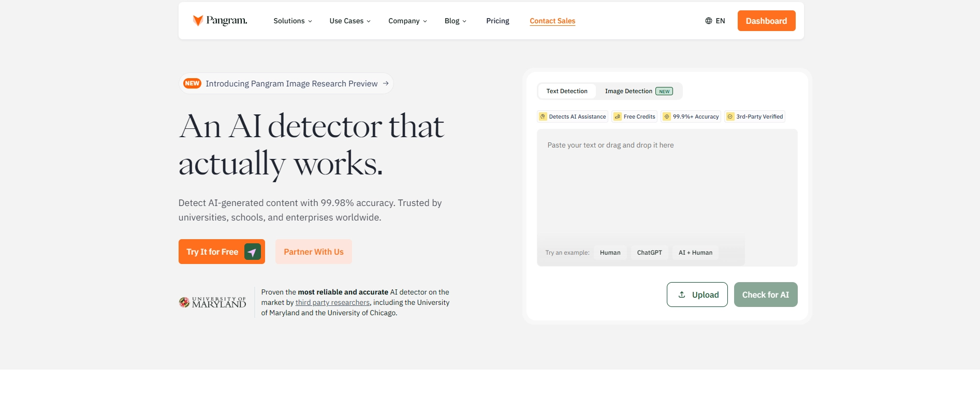Click the Partner With Us button

314,252
